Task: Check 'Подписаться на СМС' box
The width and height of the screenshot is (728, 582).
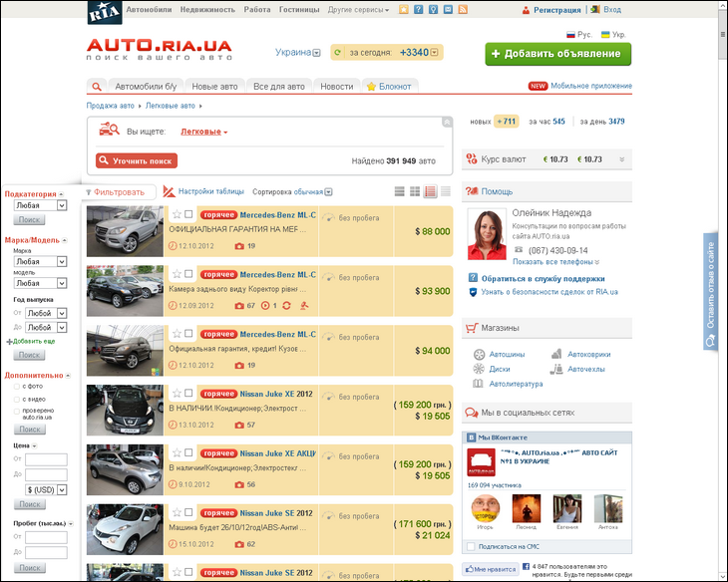Action: [x=472, y=547]
